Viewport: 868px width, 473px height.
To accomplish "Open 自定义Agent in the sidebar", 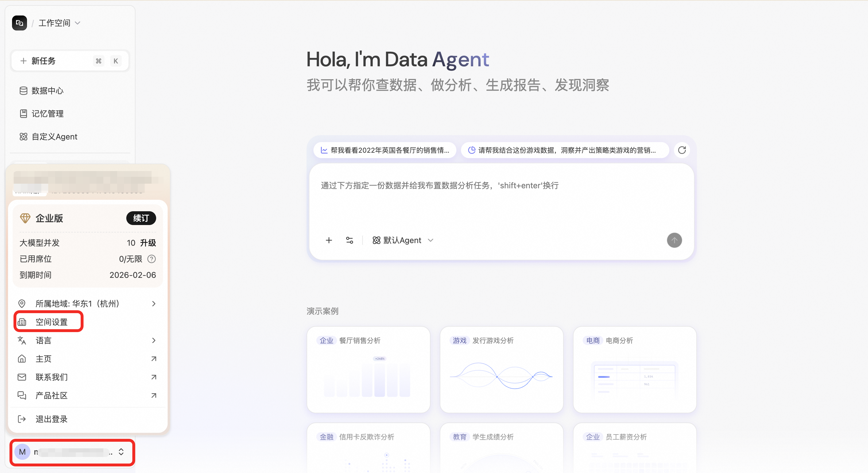I will click(x=54, y=136).
